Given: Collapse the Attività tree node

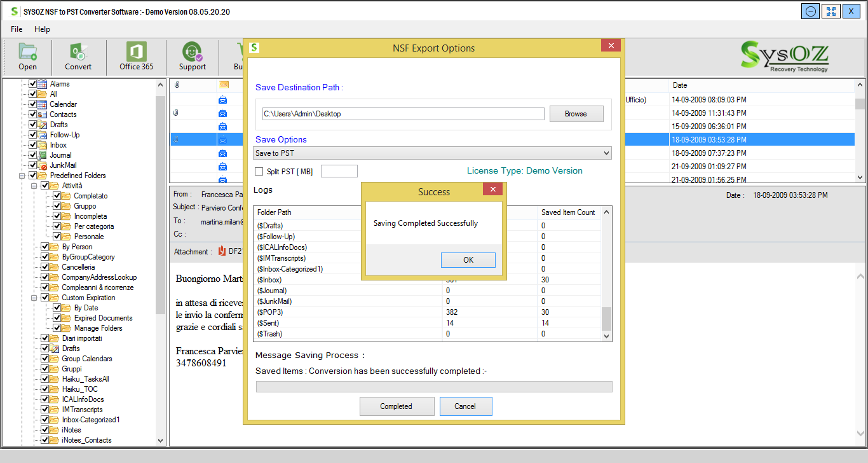Looking at the screenshot, I should (x=34, y=186).
